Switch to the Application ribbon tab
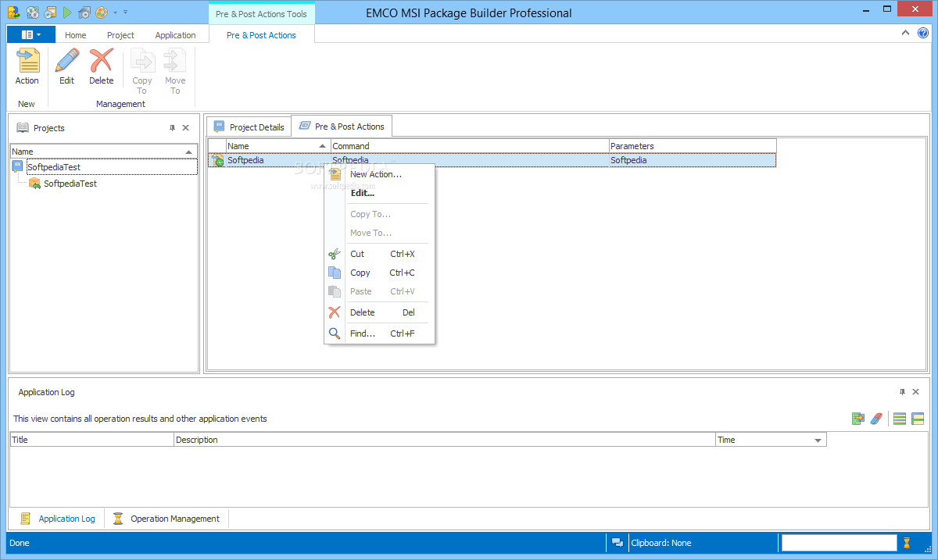The width and height of the screenshot is (938, 560). [175, 35]
